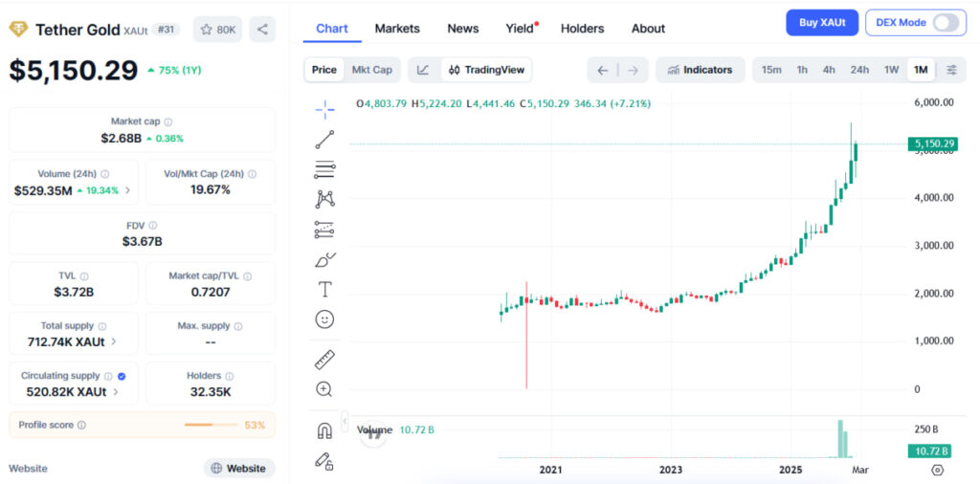Image resolution: width=980 pixels, height=484 pixels.
Task: Select the crosshair cursor tool
Action: 324,109
